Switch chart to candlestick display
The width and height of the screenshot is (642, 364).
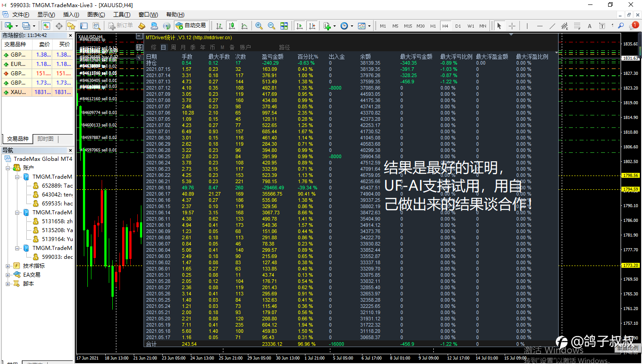click(231, 26)
